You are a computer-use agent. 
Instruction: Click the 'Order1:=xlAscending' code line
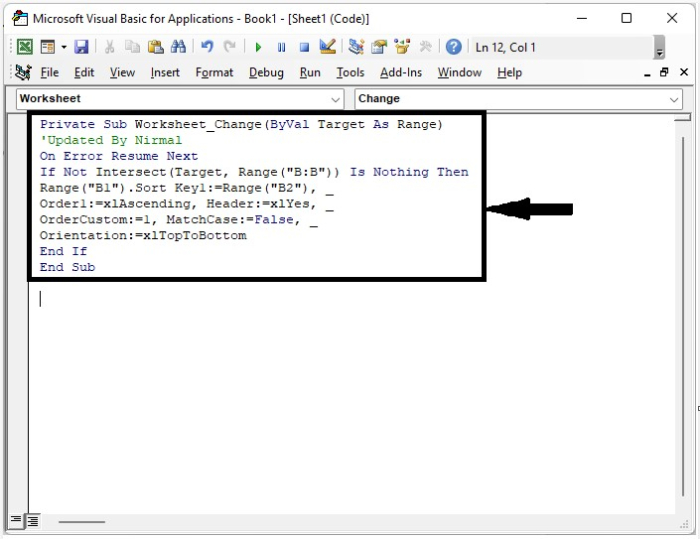[187, 204]
